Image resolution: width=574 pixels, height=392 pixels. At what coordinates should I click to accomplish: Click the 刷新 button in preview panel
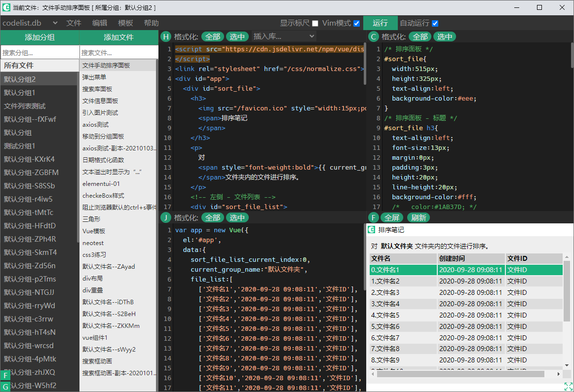pyautogui.click(x=419, y=217)
